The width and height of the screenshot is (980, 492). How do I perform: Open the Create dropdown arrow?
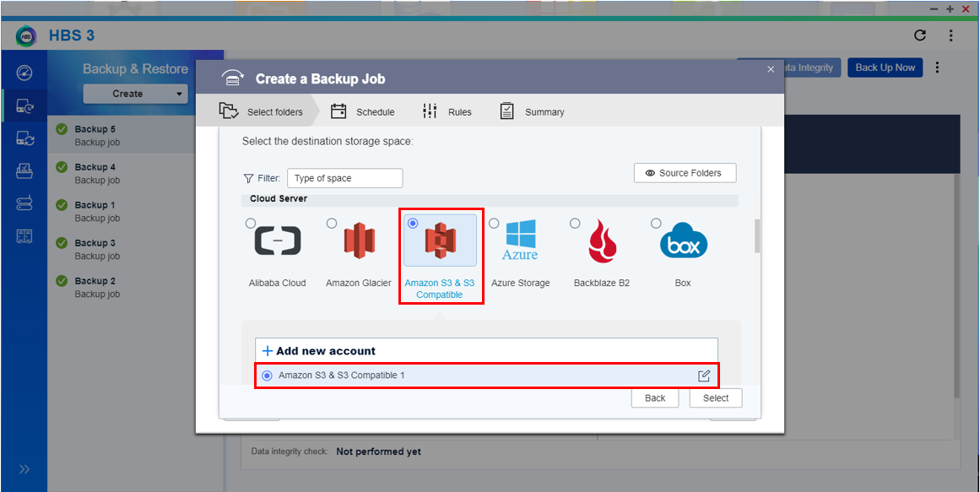(180, 94)
